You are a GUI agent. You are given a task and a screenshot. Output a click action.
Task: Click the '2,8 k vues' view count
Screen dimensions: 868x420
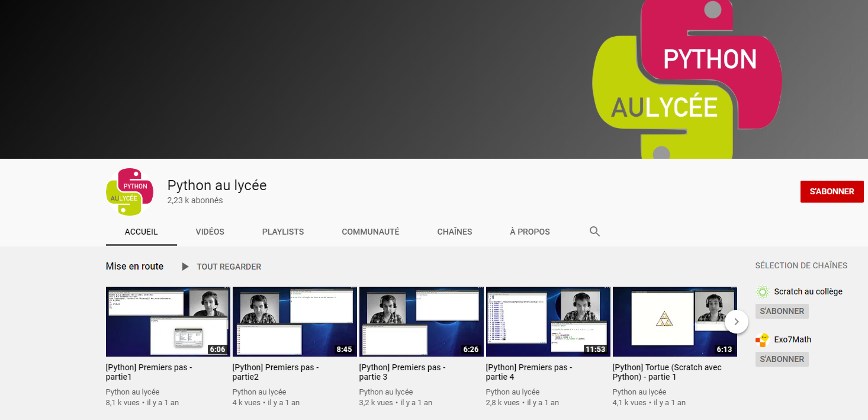pos(503,402)
